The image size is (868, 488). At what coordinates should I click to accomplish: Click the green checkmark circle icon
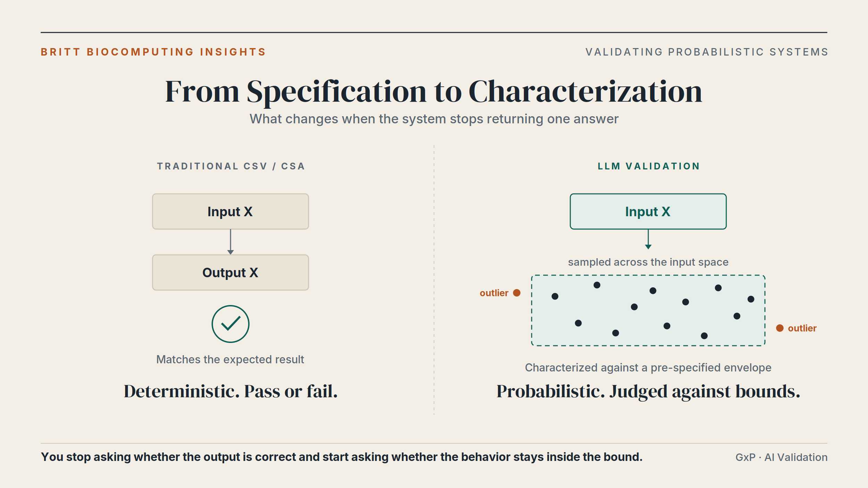pos(231,324)
